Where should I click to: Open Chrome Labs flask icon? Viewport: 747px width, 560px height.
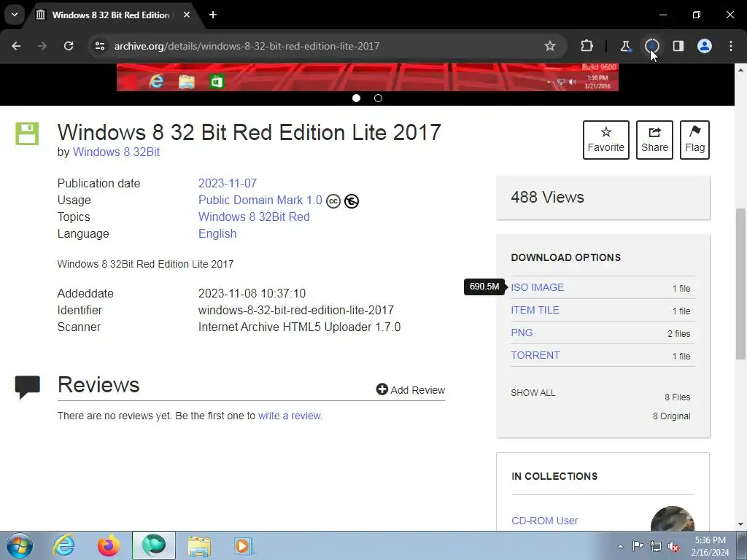click(625, 46)
